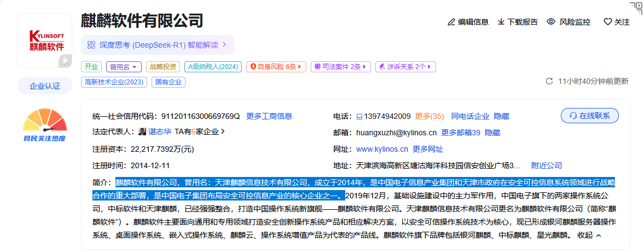Click the 国有企业 tag
The image size is (644, 252).
tap(169, 82)
